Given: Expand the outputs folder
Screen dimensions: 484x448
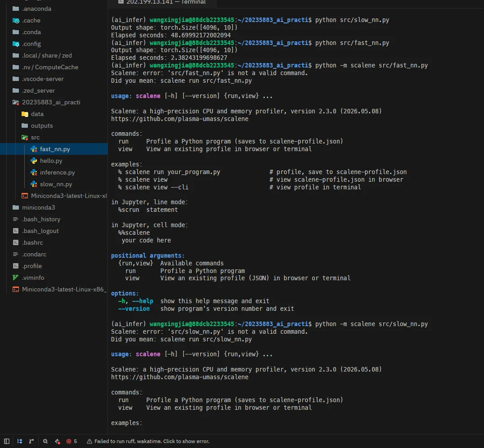Looking at the screenshot, I should (x=54, y=125).
